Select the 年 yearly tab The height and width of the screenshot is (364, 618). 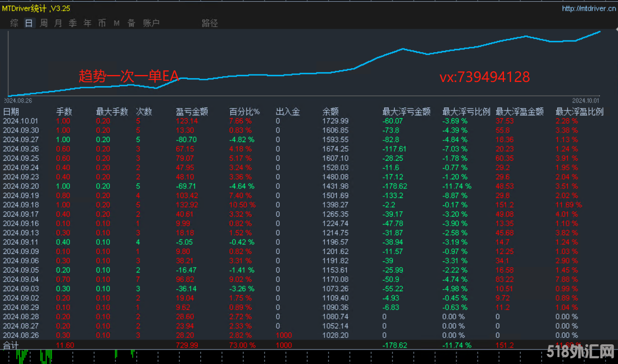pyautogui.click(x=87, y=23)
